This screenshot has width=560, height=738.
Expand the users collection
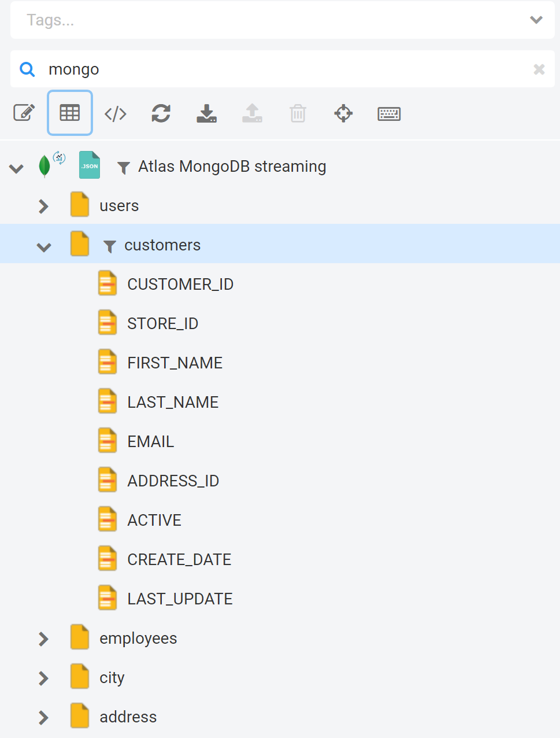tap(44, 205)
